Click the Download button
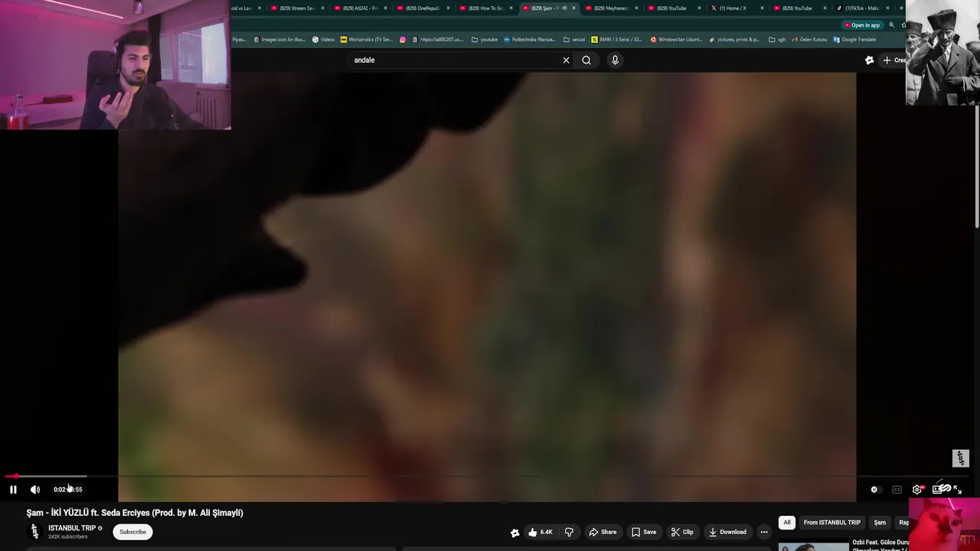 [x=727, y=532]
